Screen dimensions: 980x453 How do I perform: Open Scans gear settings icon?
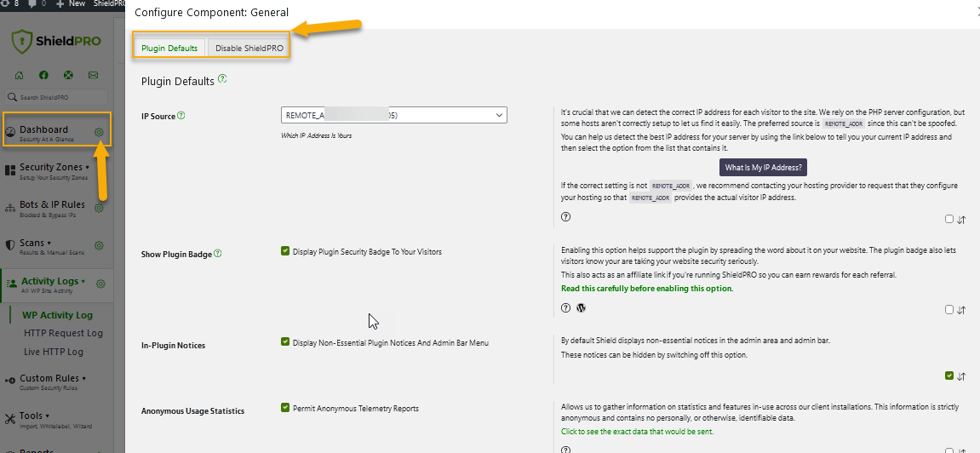point(99,245)
